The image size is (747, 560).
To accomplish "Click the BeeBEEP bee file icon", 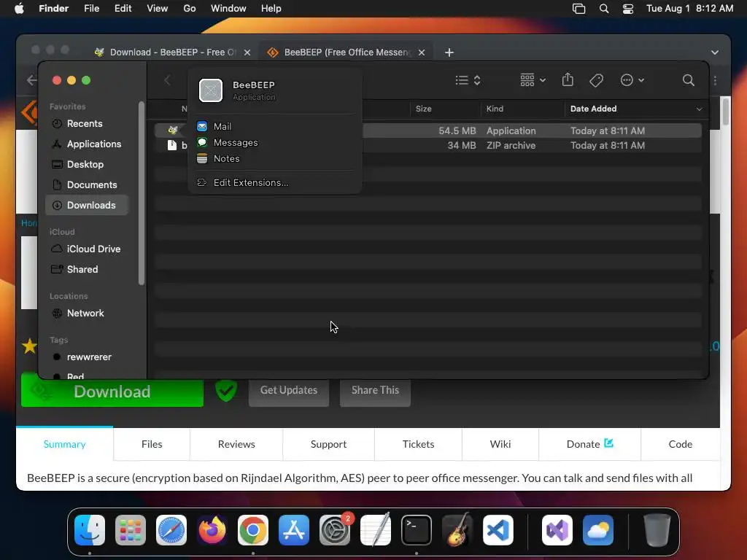I will tap(172, 130).
